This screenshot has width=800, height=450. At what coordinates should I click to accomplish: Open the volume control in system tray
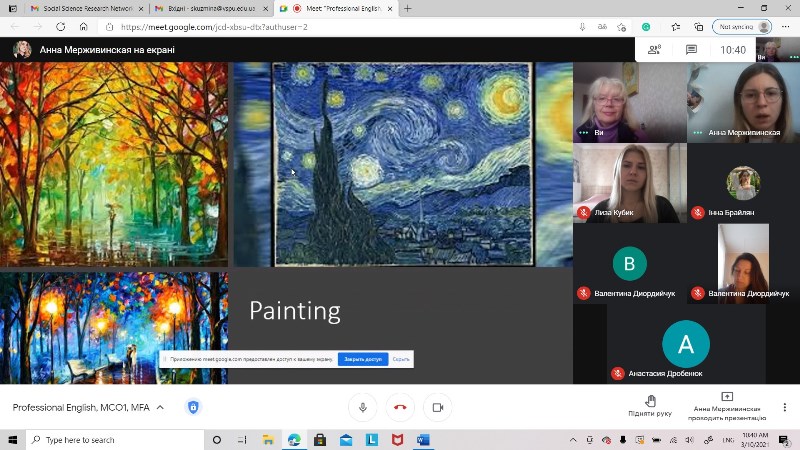(690, 440)
